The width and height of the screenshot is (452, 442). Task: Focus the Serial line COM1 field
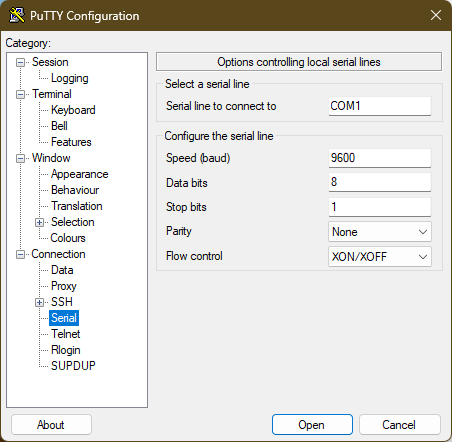380,106
